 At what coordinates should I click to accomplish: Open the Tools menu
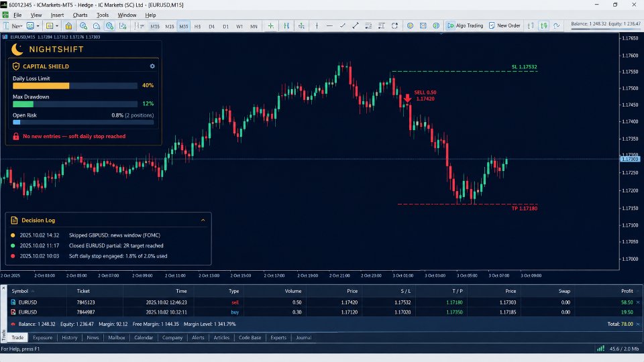(103, 15)
